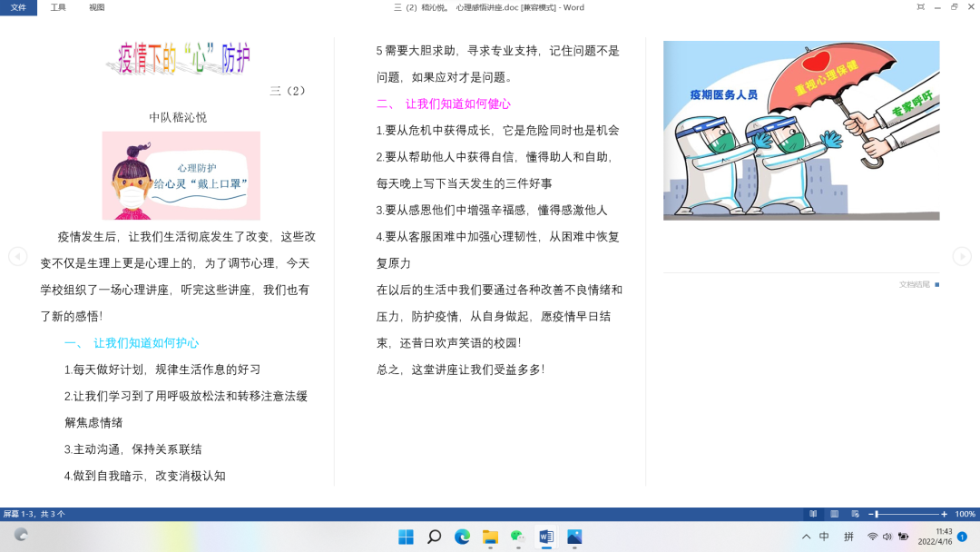Screen dimensions: 980x552
Task: Open the 工具 menu
Action: [58, 7]
